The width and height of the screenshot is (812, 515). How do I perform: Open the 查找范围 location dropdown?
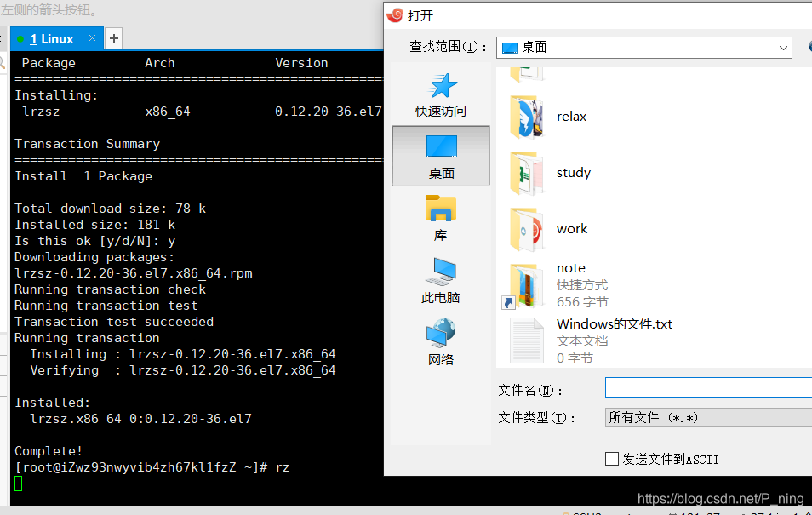[785, 48]
